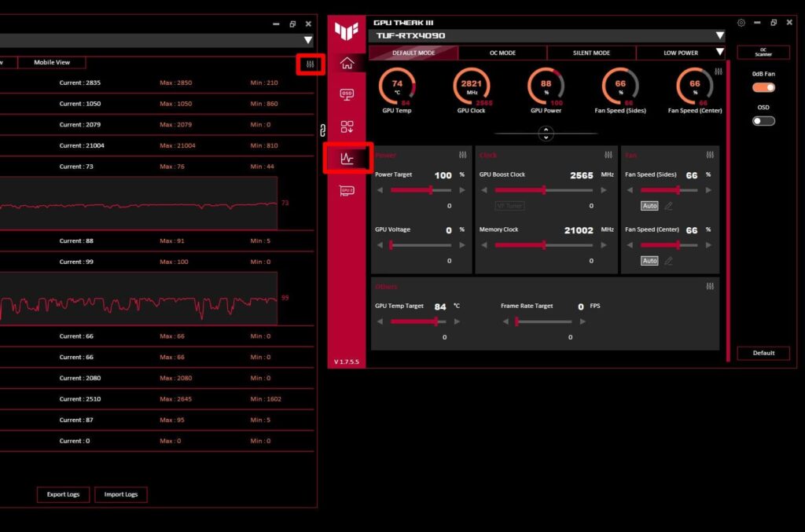Expand the TUF-RTX4090 GPU dropdown

(x=720, y=35)
